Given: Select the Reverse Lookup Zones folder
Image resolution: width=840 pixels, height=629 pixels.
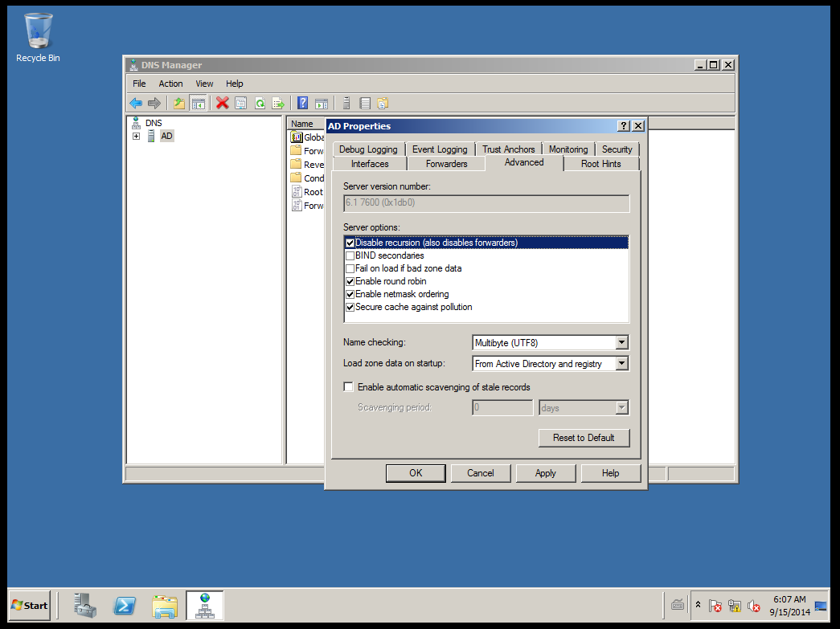Looking at the screenshot, I should (x=308, y=165).
